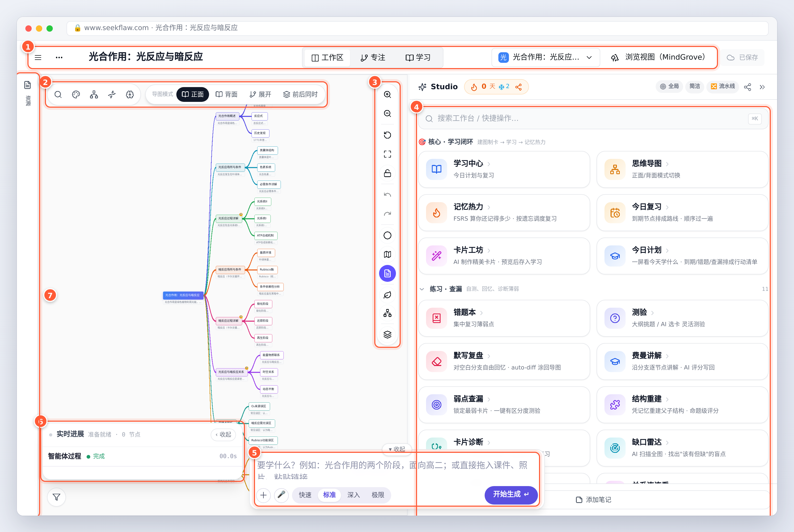Screen dimensions: 794x532
Task: Click the search icon in the map toolbar
Action: (x=58, y=94)
